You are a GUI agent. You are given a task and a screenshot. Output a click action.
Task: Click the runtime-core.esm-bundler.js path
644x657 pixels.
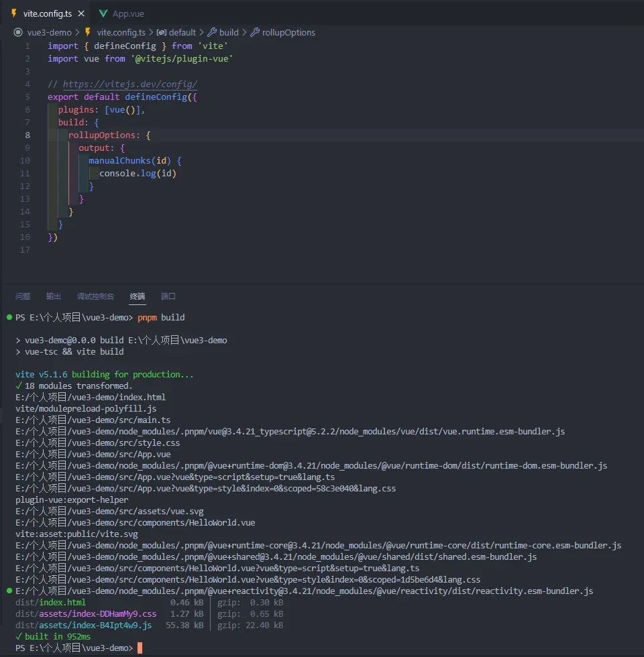click(318, 545)
